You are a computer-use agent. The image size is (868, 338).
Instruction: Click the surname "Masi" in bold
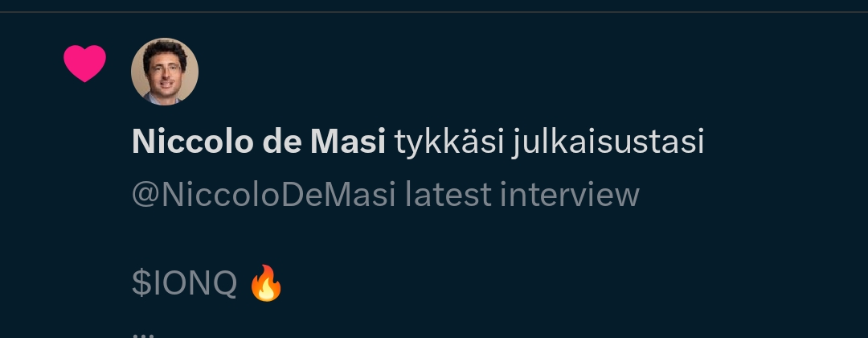pos(348,142)
